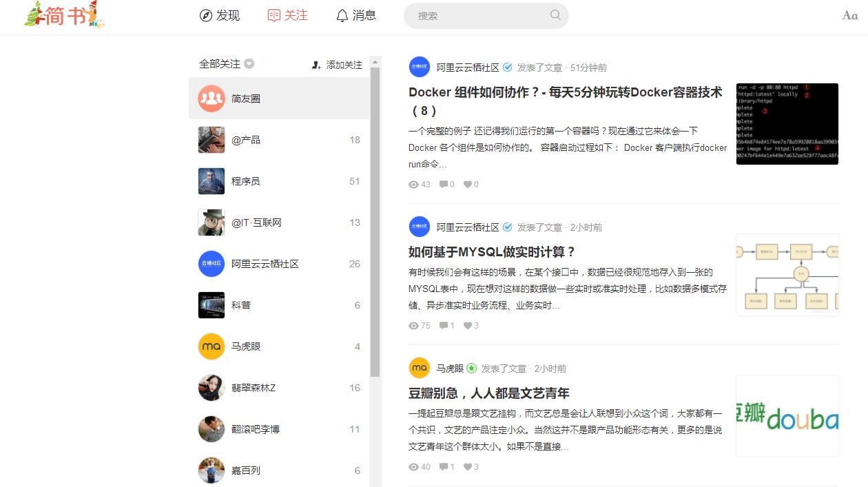
Task: Open author 阿里云云栖社区 on the Docker post
Action: pyautogui.click(x=468, y=68)
